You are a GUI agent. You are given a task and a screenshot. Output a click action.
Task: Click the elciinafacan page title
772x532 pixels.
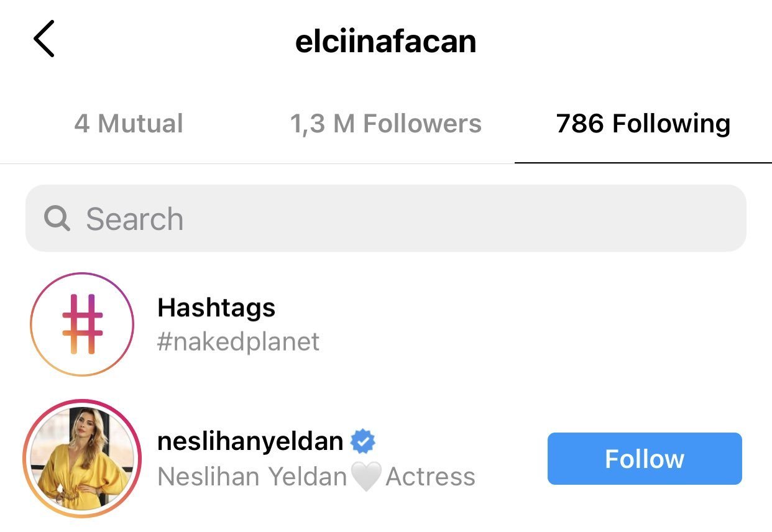pos(385,41)
